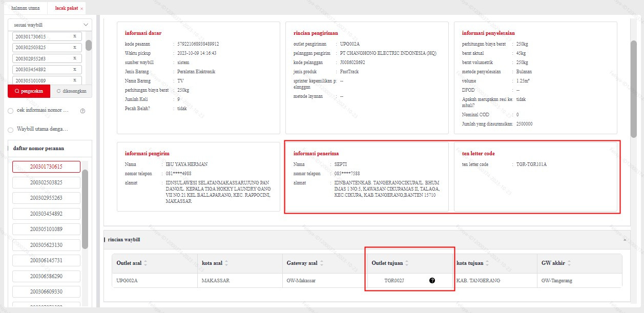Click informasi penyelesaian section heading
This screenshot has width=644, height=313.
coord(488,33)
